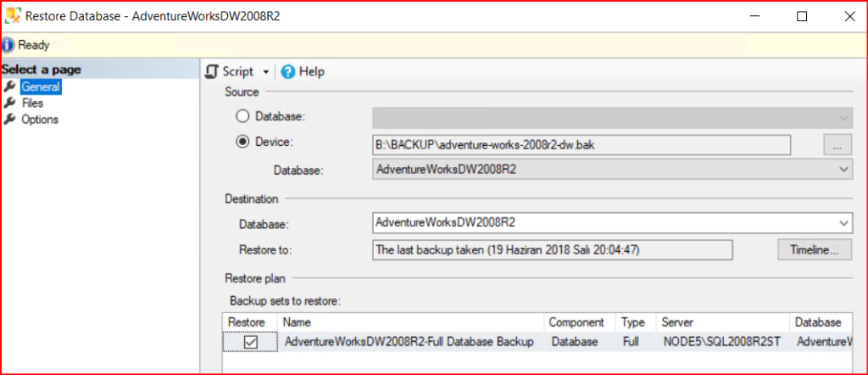
Task: Click the Database column header in grid
Action: coord(821,322)
